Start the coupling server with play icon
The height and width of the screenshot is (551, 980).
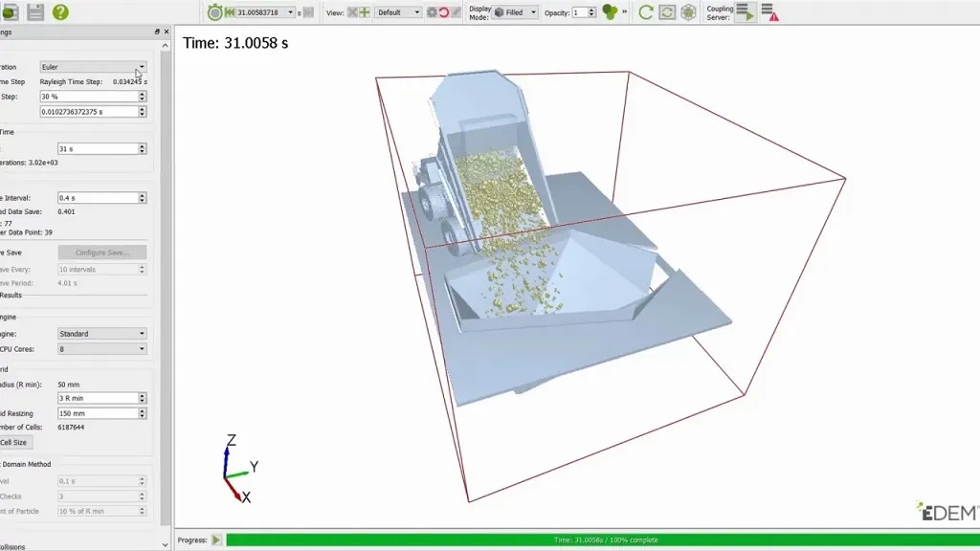pos(745,11)
